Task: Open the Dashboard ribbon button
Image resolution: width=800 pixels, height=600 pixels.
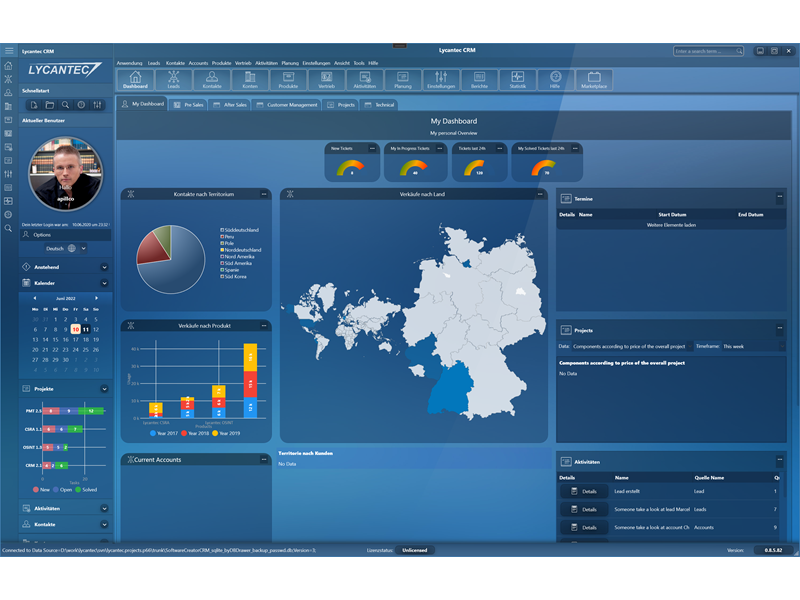Action: tap(135, 80)
